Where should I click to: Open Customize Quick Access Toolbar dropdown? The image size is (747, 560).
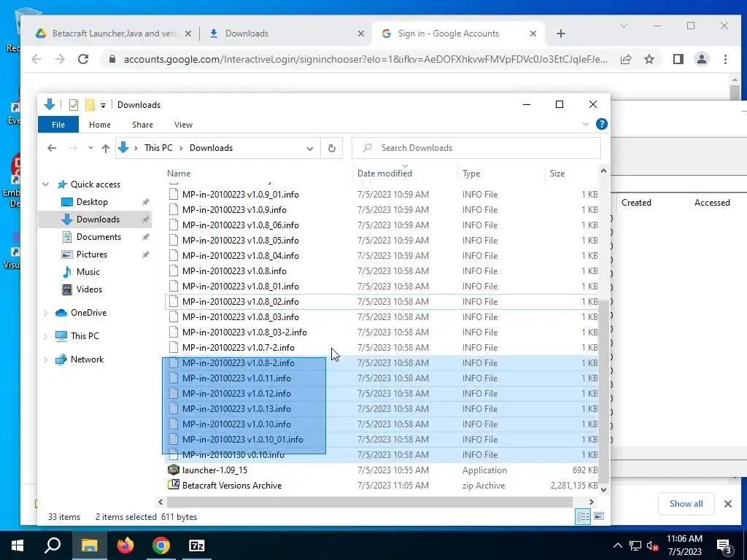tap(103, 105)
